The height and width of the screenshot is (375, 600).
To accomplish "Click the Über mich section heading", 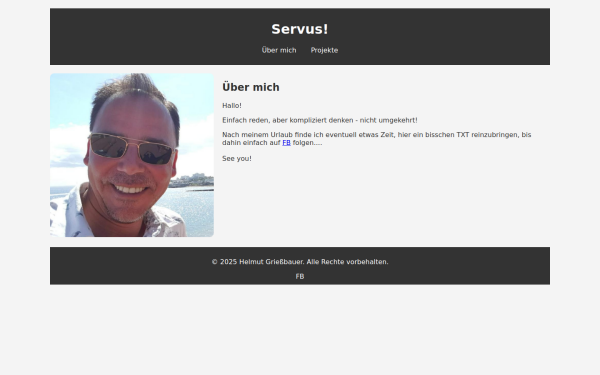I will click(251, 87).
